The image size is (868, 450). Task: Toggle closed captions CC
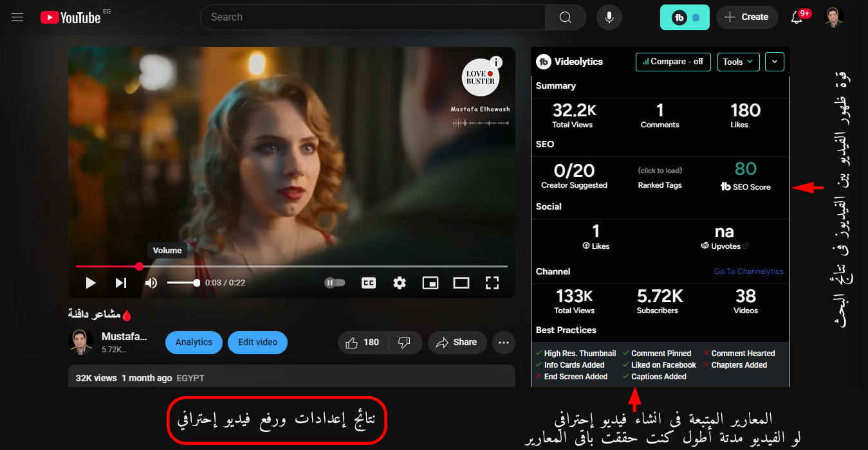[369, 283]
